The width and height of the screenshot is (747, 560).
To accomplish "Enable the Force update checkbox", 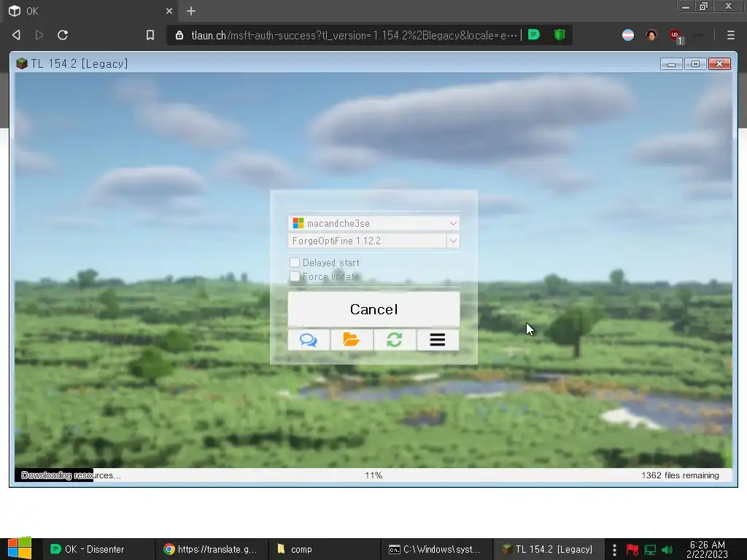I will [295, 276].
